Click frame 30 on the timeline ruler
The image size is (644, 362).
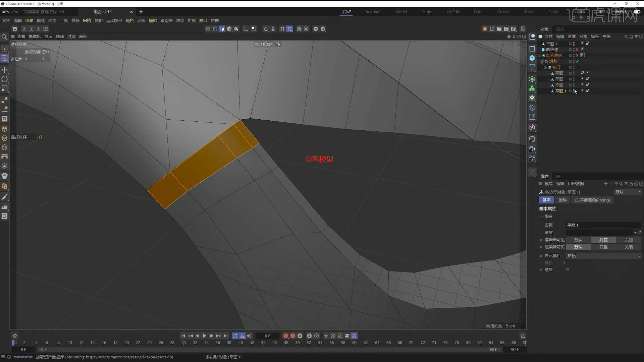click(183, 343)
